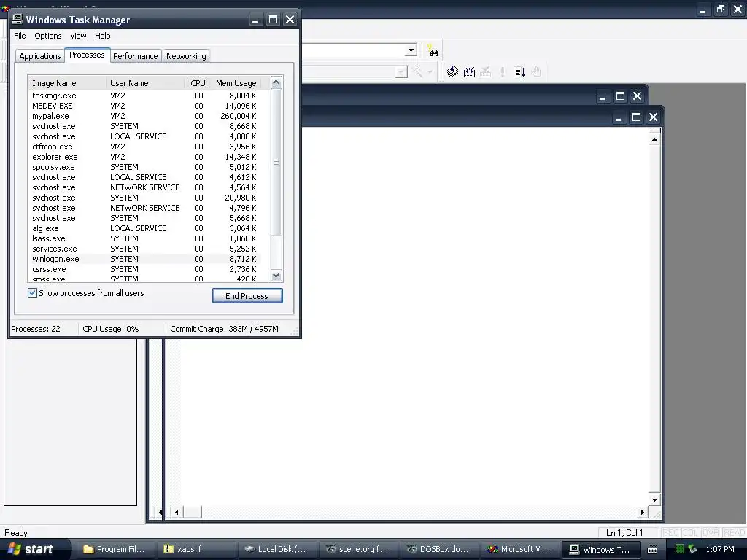Switch to scene.org taskbar button
Screen dimensions: 747x560
coord(357,549)
